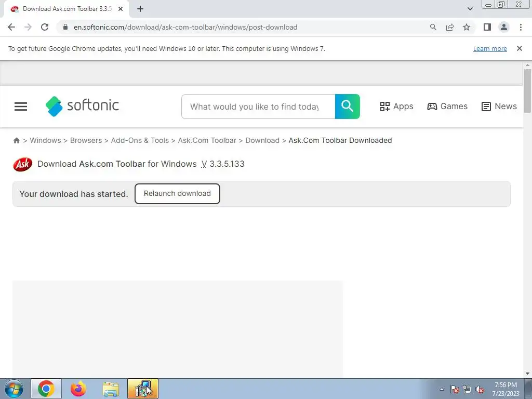Close the Download Ask.com Toolbar tab
Screen dimensions: 532x399
tap(120, 9)
